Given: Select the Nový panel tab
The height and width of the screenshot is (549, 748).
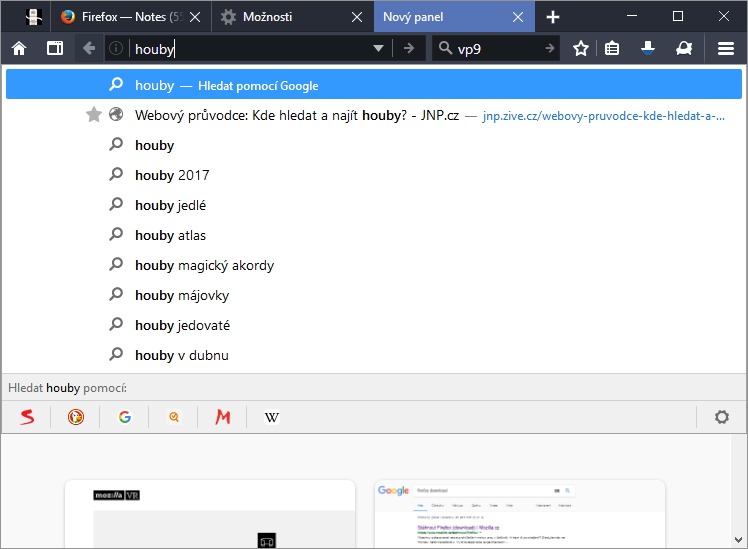Looking at the screenshot, I should [454, 17].
